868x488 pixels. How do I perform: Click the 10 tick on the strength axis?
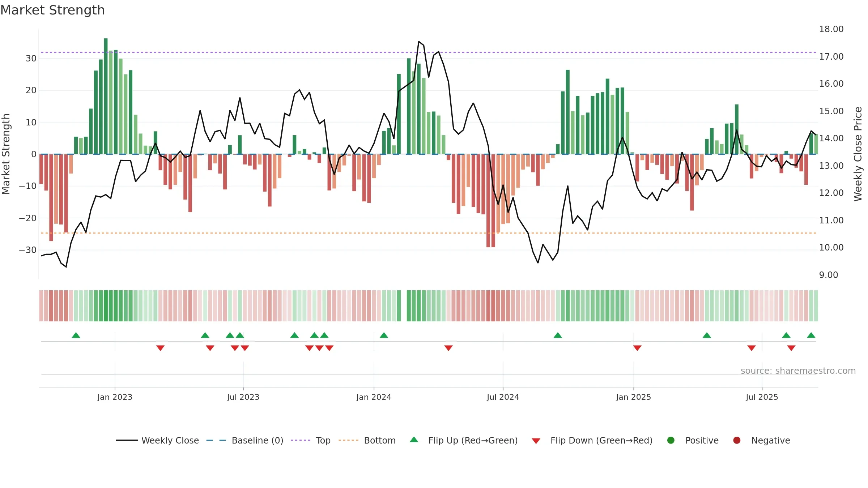click(x=31, y=123)
